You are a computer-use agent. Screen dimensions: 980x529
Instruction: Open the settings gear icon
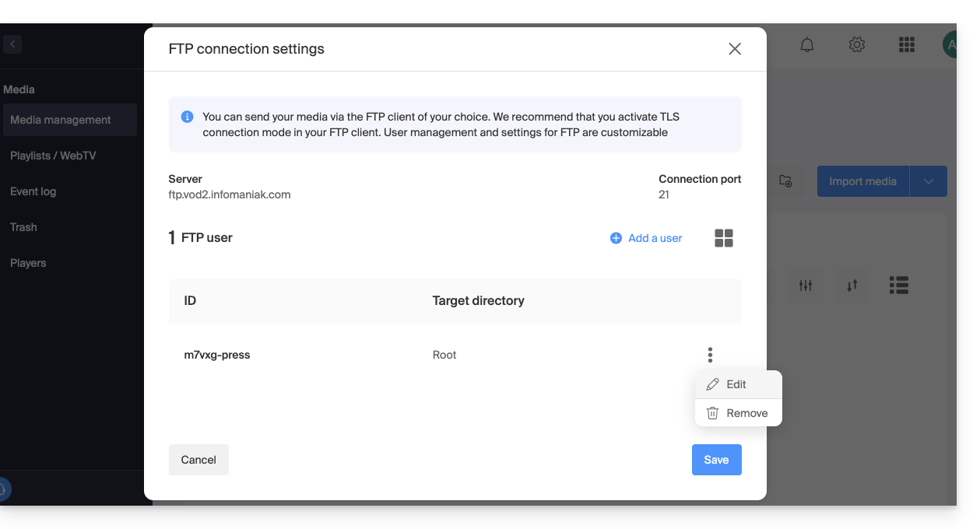857,45
